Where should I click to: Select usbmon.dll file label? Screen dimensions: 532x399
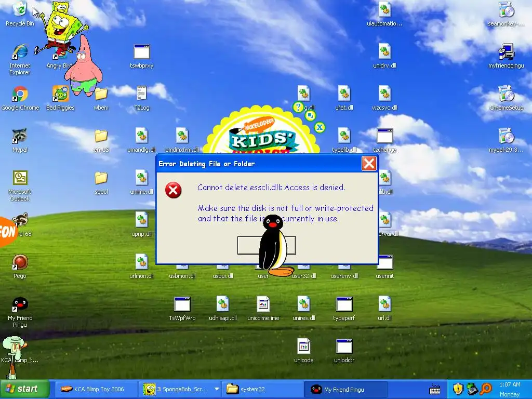tap(182, 276)
